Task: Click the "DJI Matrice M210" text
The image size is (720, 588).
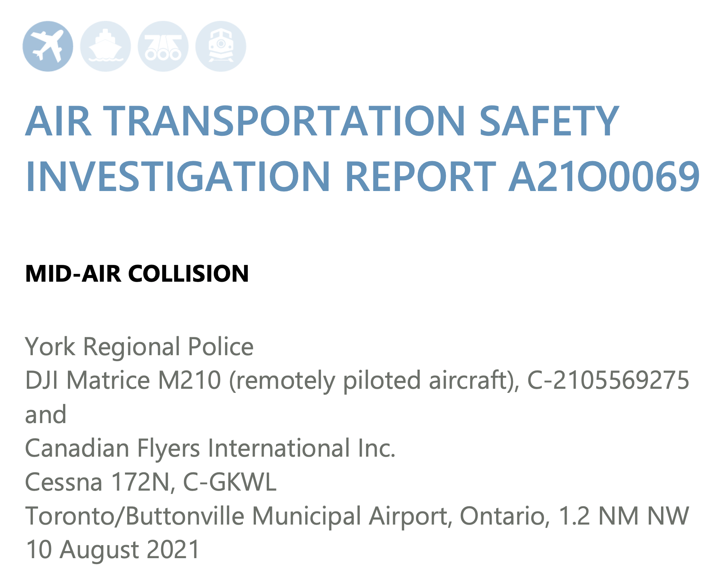Action: [123, 381]
